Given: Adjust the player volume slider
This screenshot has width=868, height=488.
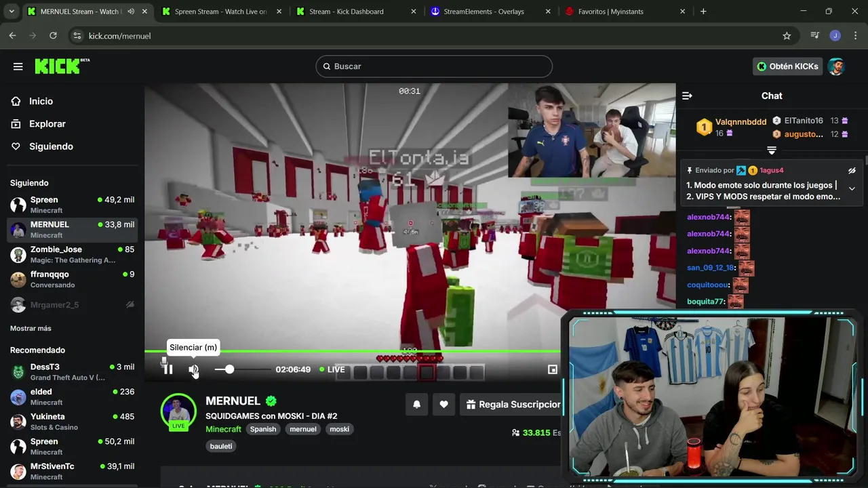Looking at the screenshot, I should [242, 369].
